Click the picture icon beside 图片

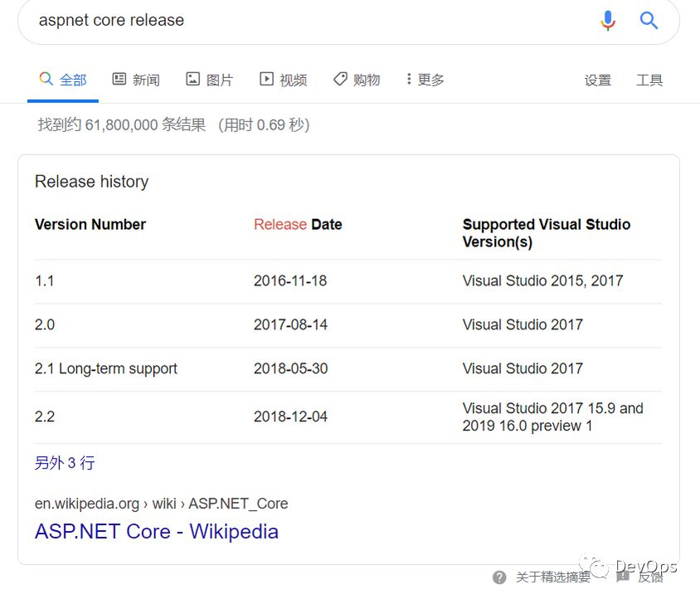click(x=192, y=79)
